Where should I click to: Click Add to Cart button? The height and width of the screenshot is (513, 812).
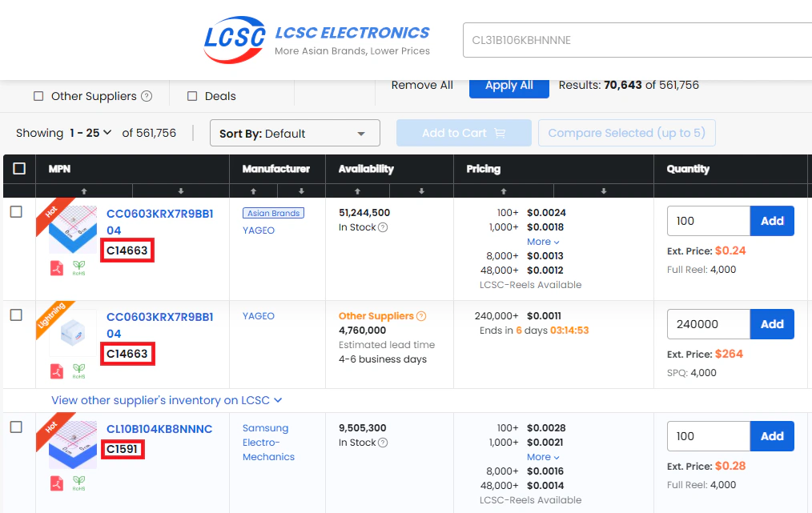pos(464,133)
